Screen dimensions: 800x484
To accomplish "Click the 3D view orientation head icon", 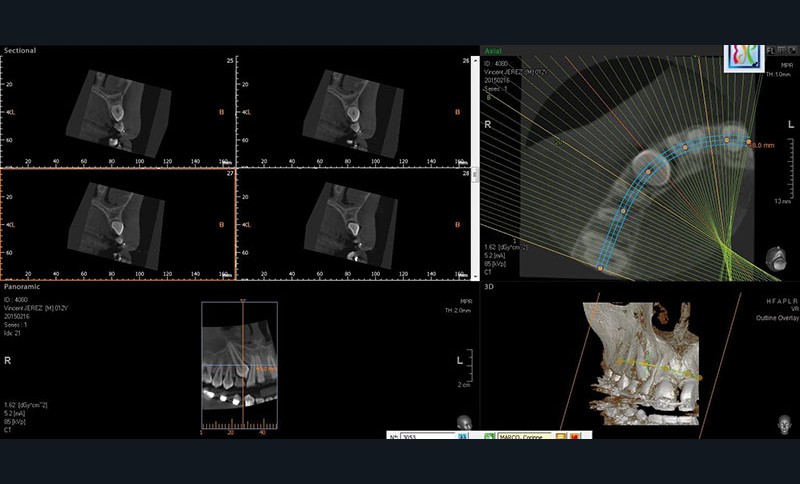I will click(x=785, y=423).
